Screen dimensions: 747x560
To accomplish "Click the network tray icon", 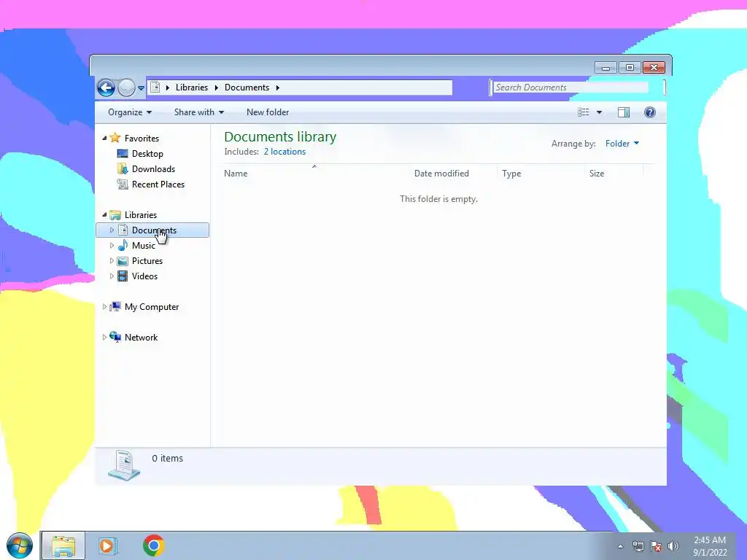I will [638, 546].
